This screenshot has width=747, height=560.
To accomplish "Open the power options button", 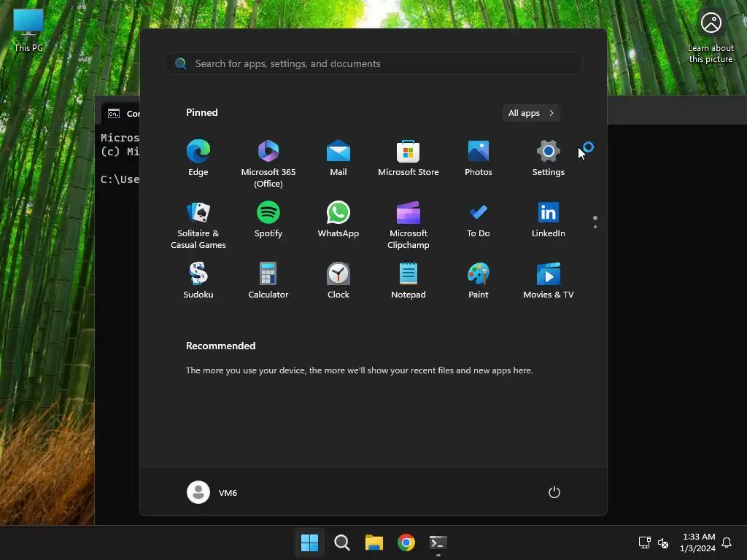I will [554, 492].
